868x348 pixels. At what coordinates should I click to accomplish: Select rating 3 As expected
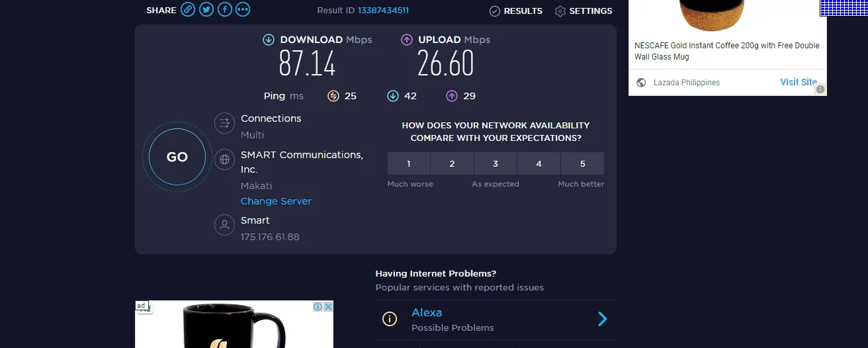(496, 163)
